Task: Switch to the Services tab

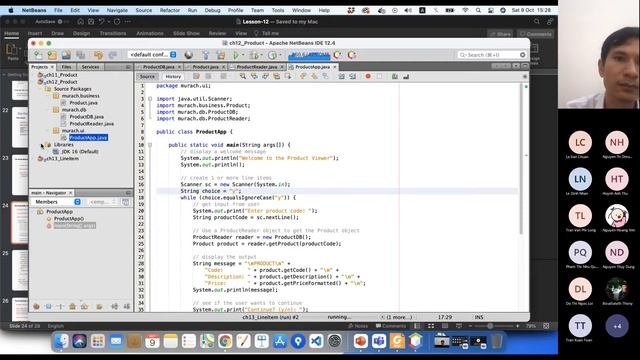Action: pyautogui.click(x=90, y=67)
